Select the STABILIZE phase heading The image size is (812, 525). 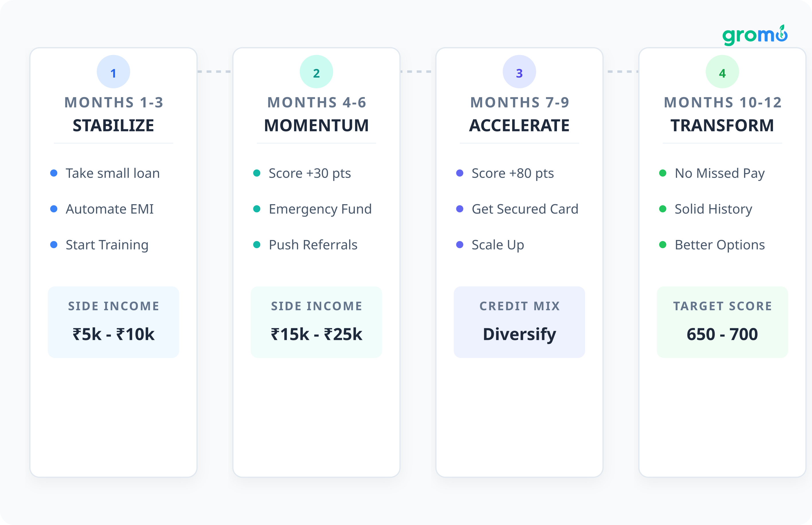tap(113, 125)
